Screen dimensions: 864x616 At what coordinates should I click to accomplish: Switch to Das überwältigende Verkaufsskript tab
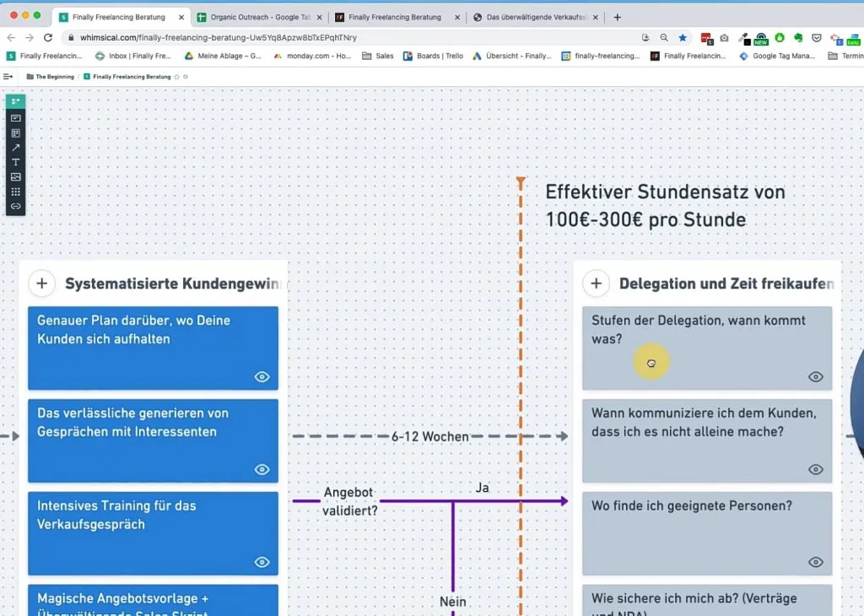[536, 17]
